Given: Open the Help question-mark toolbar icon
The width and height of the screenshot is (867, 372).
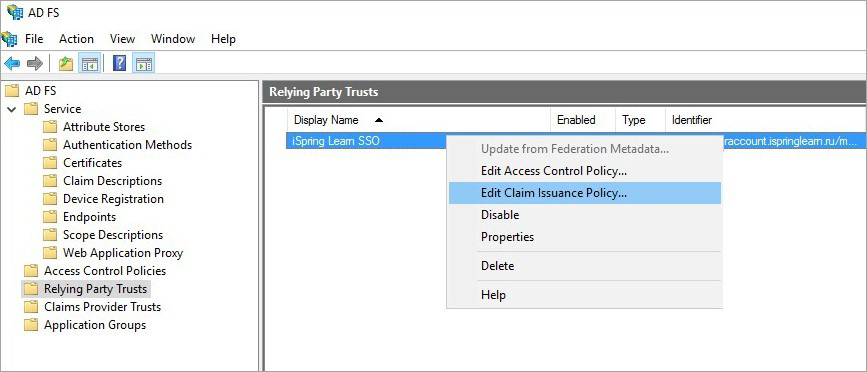Looking at the screenshot, I should pos(119,64).
